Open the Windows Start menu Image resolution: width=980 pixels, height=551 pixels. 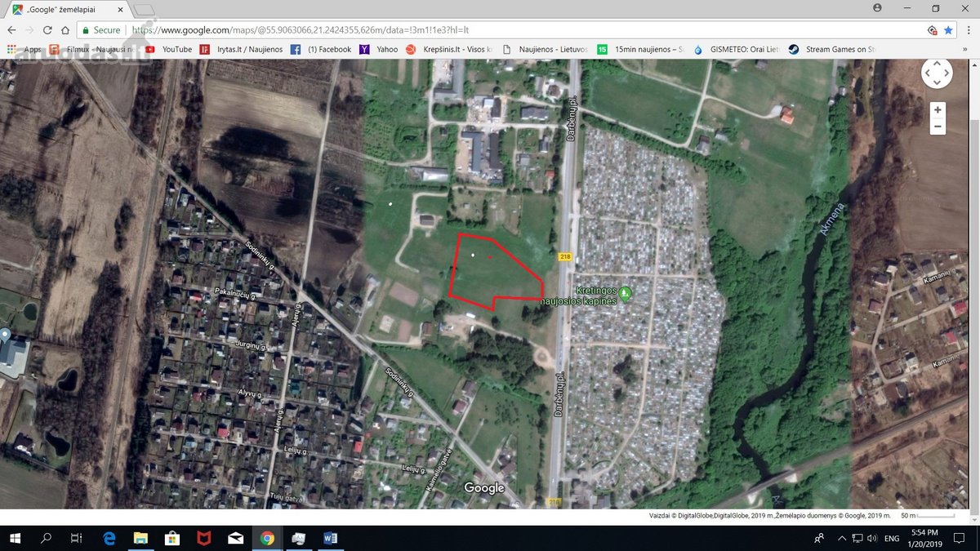click(x=15, y=538)
